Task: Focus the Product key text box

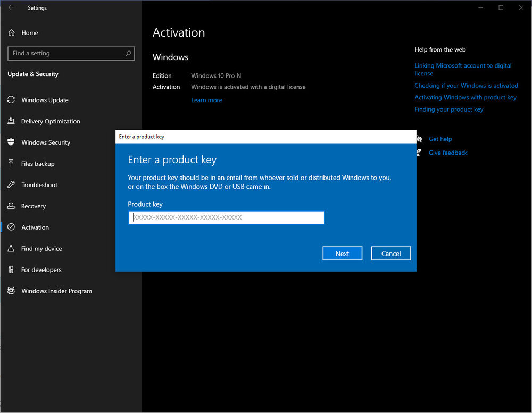Action: tap(226, 218)
